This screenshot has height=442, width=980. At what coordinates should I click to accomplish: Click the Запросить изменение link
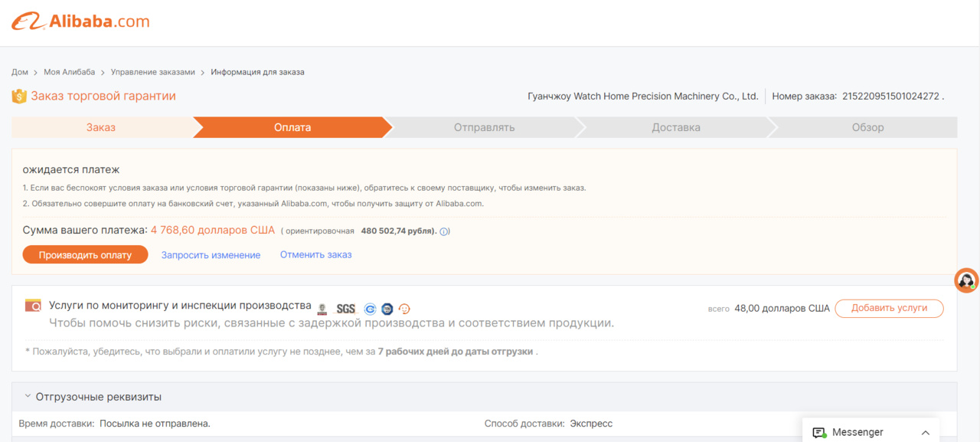tap(211, 255)
